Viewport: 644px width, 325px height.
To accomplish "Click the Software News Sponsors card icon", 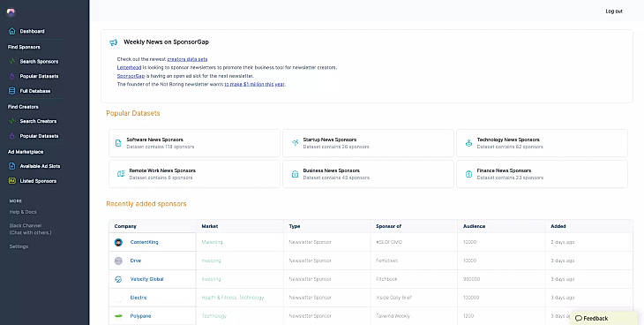I will [118, 143].
